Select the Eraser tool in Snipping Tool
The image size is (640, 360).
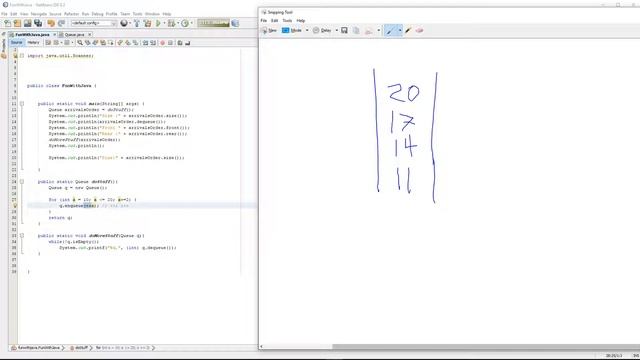pyautogui.click(x=419, y=30)
